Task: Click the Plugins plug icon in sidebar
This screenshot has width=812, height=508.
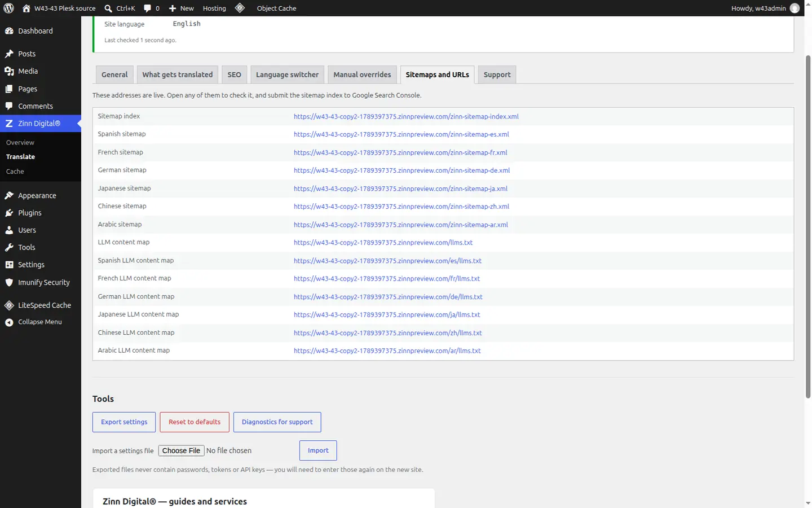Action: click(9, 213)
